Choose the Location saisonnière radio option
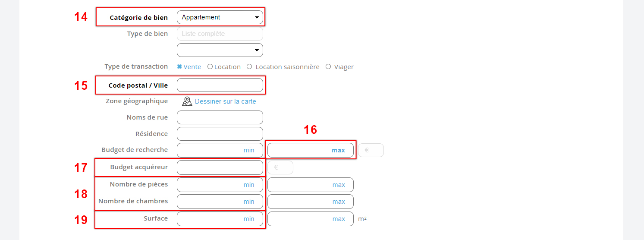Image resolution: width=644 pixels, height=240 pixels. pos(249,67)
